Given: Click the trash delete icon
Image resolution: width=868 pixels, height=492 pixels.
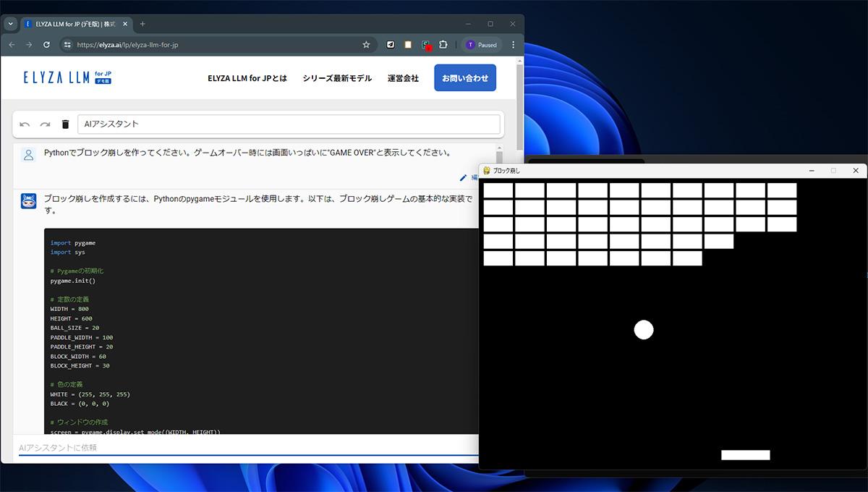Looking at the screenshot, I should point(66,124).
